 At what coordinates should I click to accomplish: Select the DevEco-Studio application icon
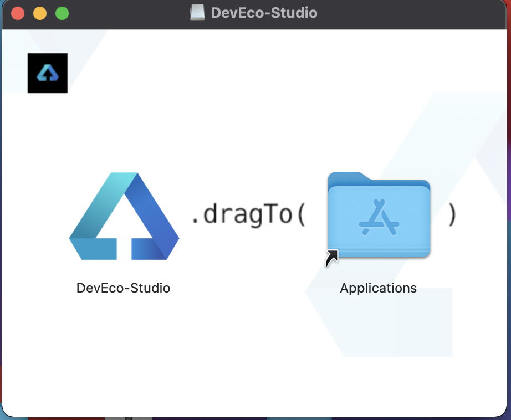coord(123,216)
